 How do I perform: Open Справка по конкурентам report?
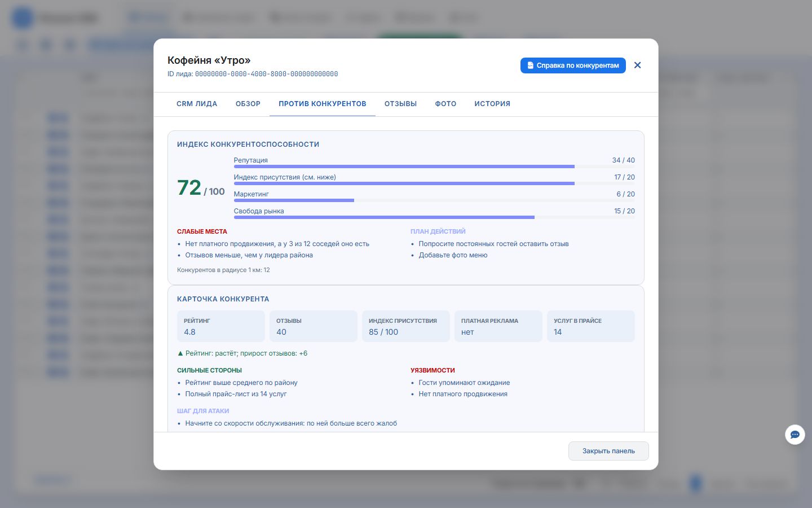[573, 65]
